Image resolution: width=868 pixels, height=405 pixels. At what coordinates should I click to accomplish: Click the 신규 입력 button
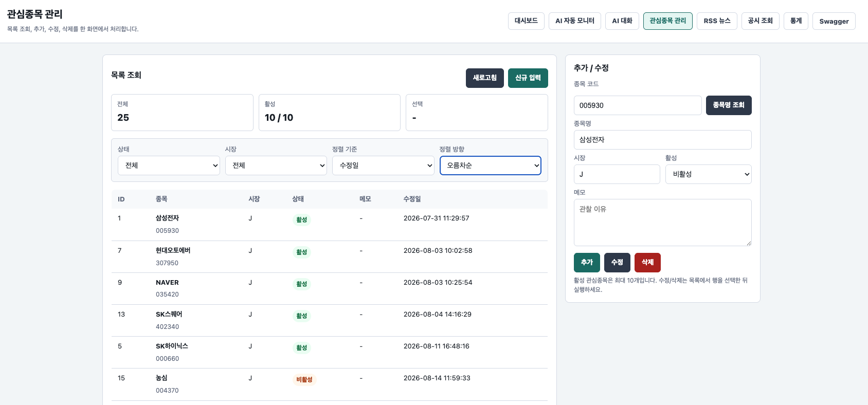(528, 78)
